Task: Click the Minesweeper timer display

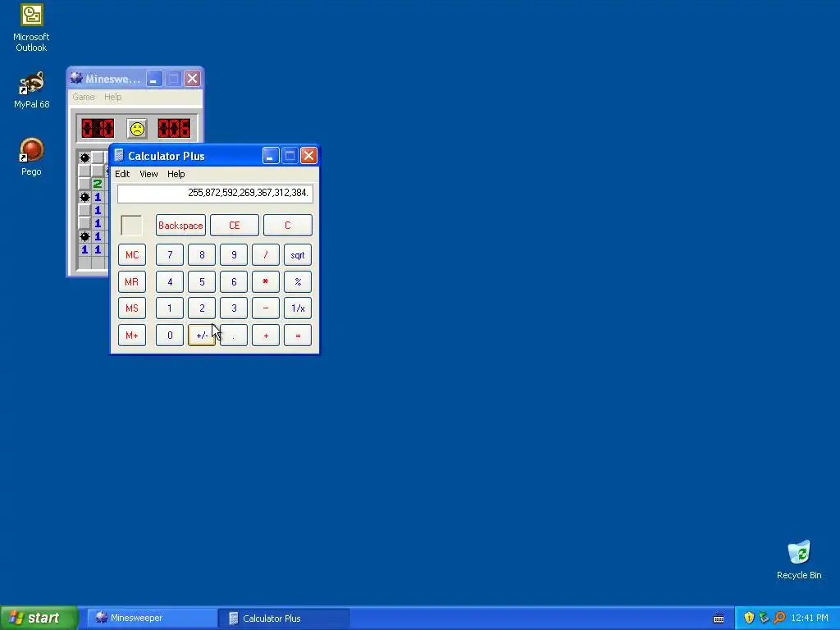Action: (x=174, y=129)
